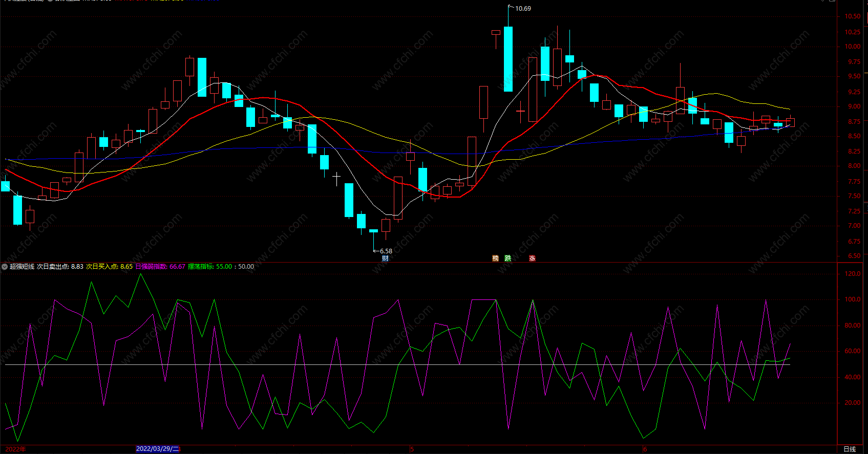Click the 6.50 price axis label
Viewport: 868px width, 454px height.
pos(854,256)
